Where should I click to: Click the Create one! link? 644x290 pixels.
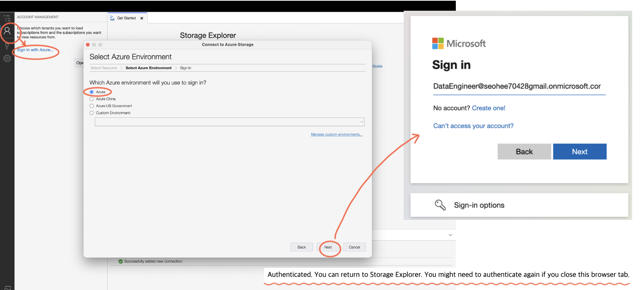pos(488,108)
